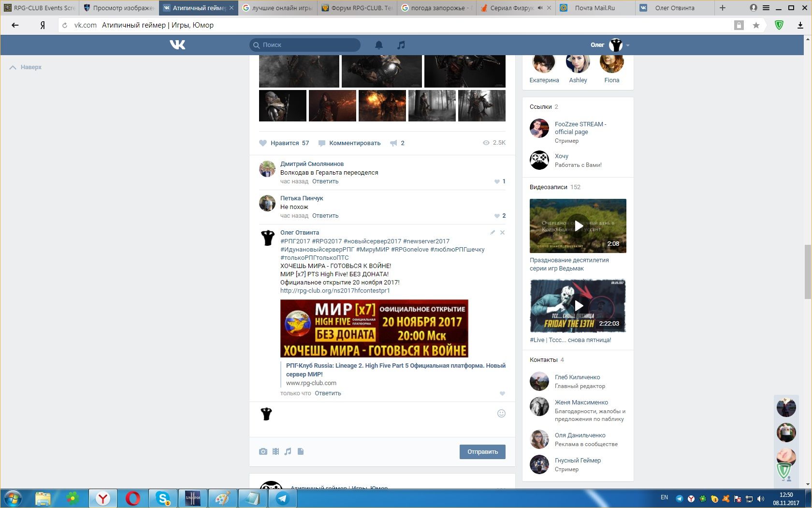
Task: Open Глеб Киличенко contact
Action: point(578,377)
